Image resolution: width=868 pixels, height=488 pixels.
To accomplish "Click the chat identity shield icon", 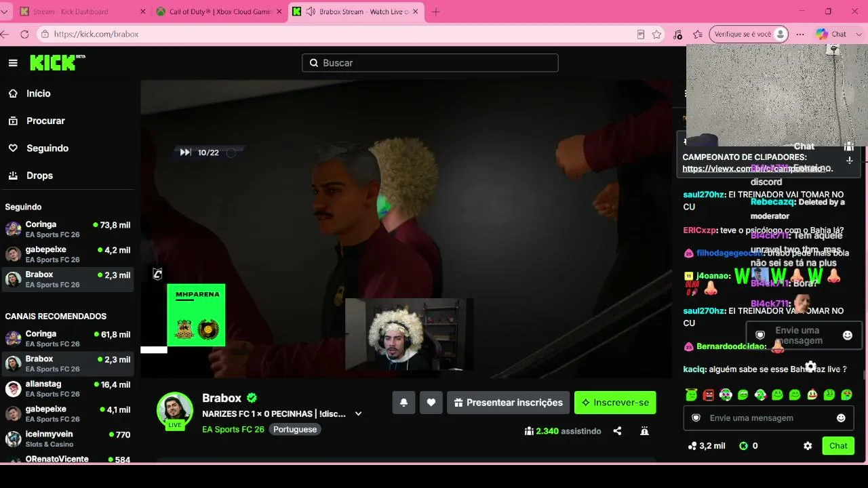I will (696, 418).
